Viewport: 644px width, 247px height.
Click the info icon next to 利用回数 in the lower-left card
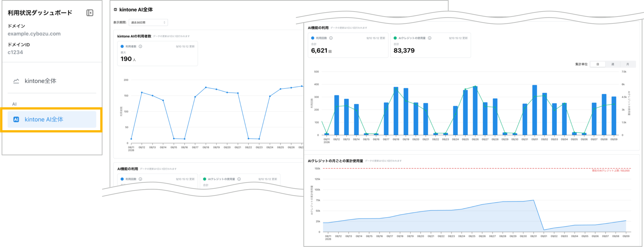click(141, 179)
